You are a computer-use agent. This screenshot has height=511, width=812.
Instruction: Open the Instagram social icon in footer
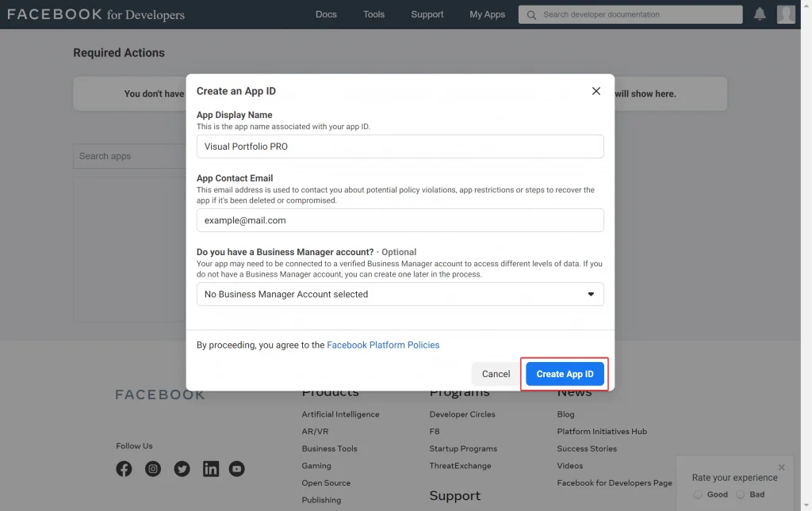[153, 468]
